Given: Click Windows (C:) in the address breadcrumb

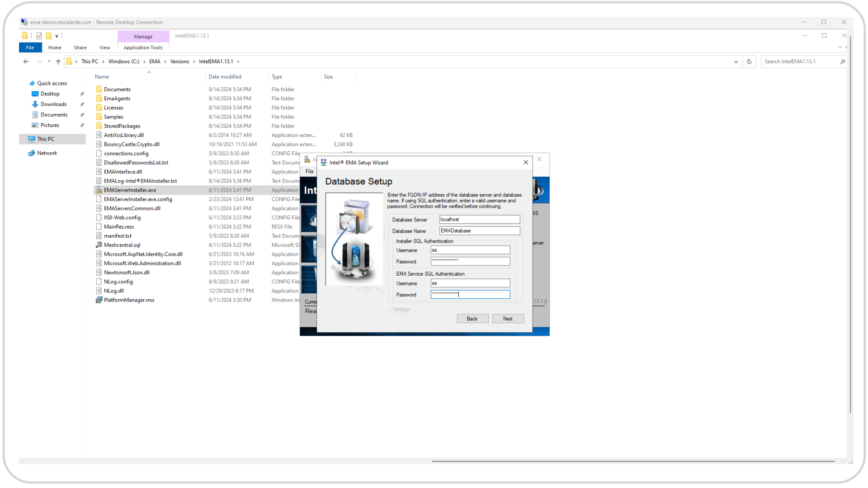Looking at the screenshot, I should 123,61.
